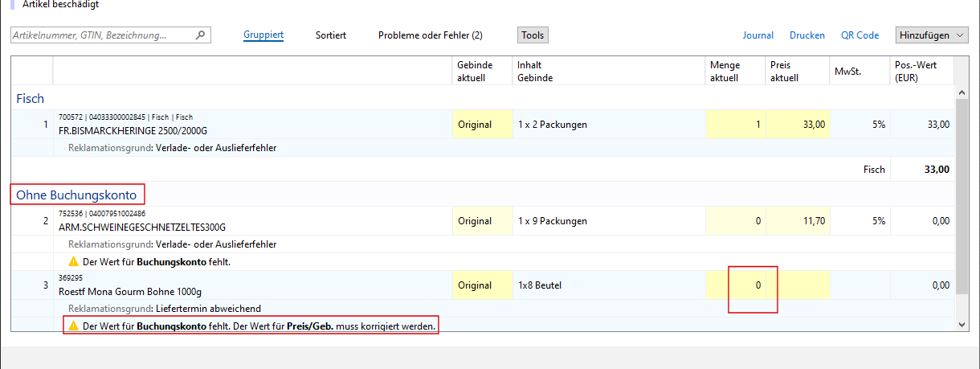Click the Tools button

pyautogui.click(x=533, y=35)
